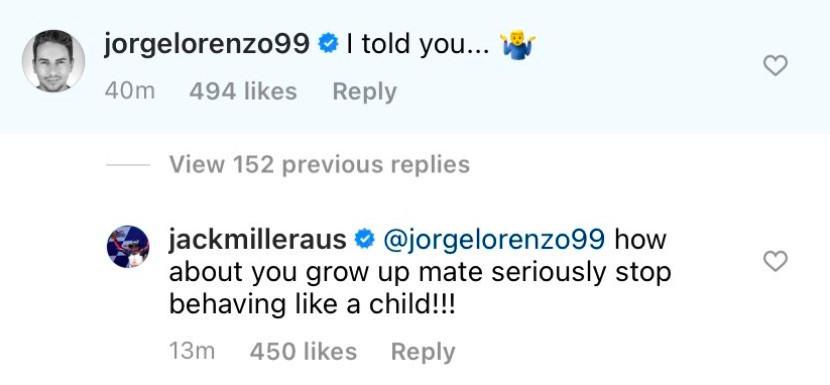The width and height of the screenshot is (830, 385).
Task: Expand View 152 previous replies
Action: pyautogui.click(x=319, y=165)
